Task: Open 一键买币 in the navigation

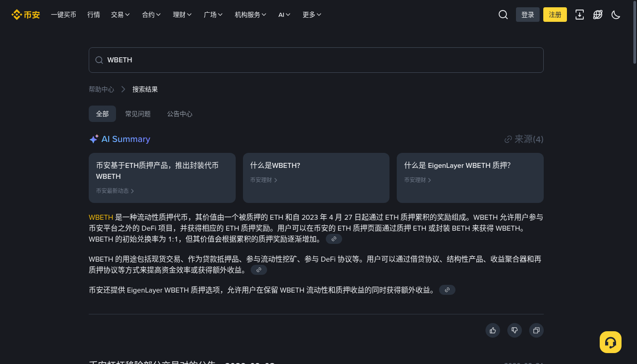Action: tap(64, 15)
